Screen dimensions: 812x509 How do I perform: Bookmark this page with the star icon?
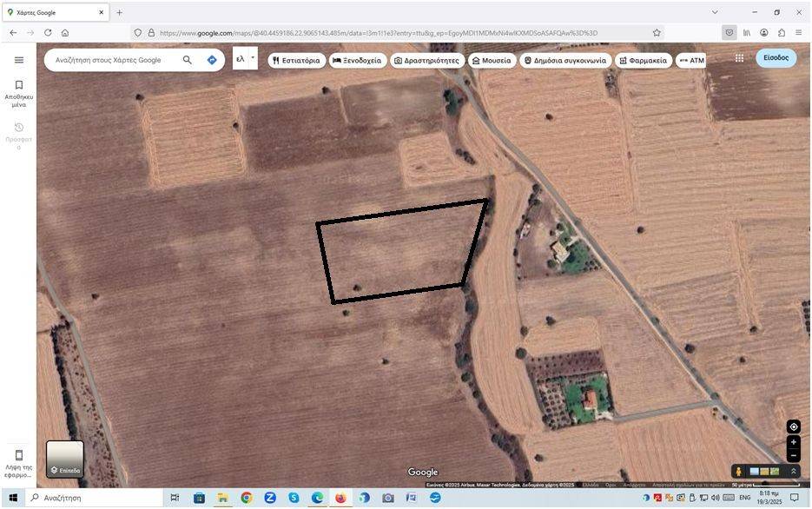click(657, 33)
